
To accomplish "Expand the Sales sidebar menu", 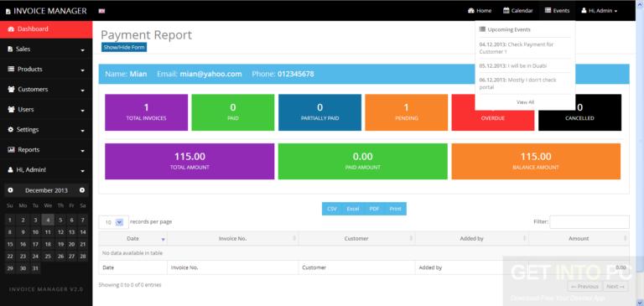I will click(46, 49).
